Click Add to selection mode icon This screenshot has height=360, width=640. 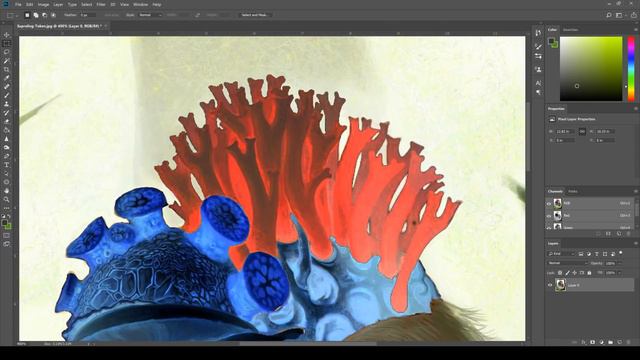coord(36,15)
